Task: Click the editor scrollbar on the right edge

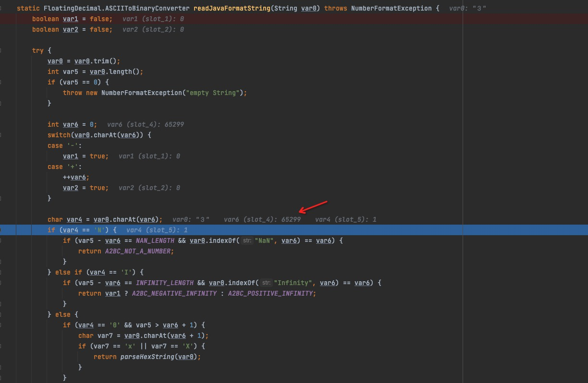Action: (x=585, y=192)
